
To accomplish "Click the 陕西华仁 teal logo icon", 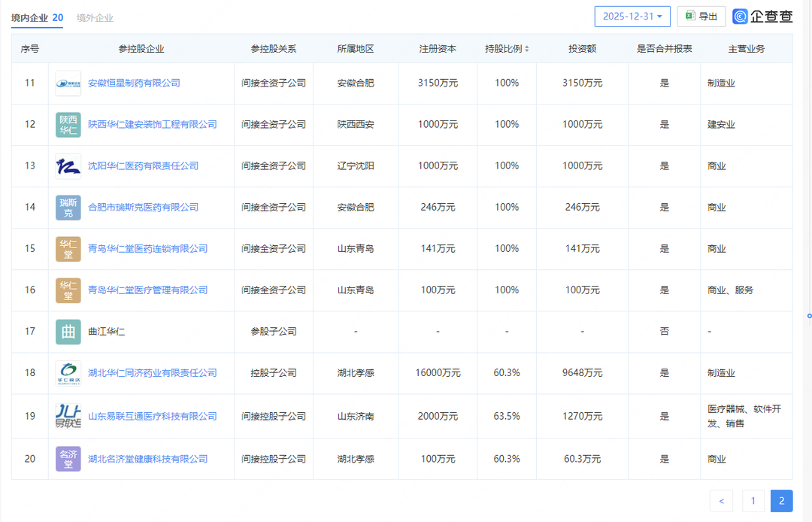I will (68, 125).
